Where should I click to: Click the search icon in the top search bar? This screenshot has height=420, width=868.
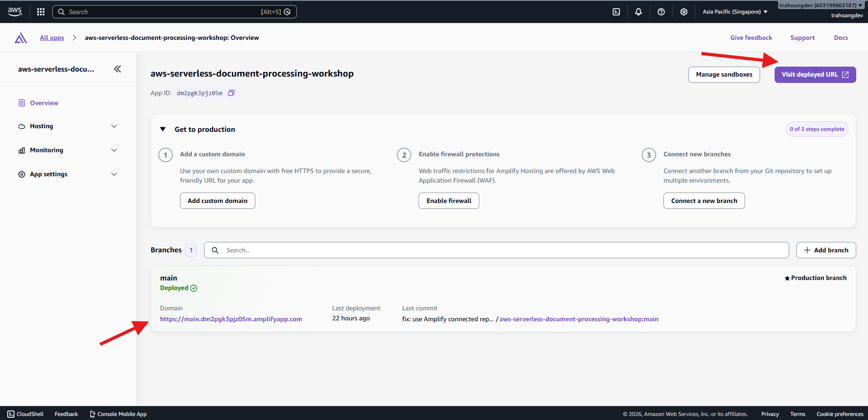click(x=61, y=12)
